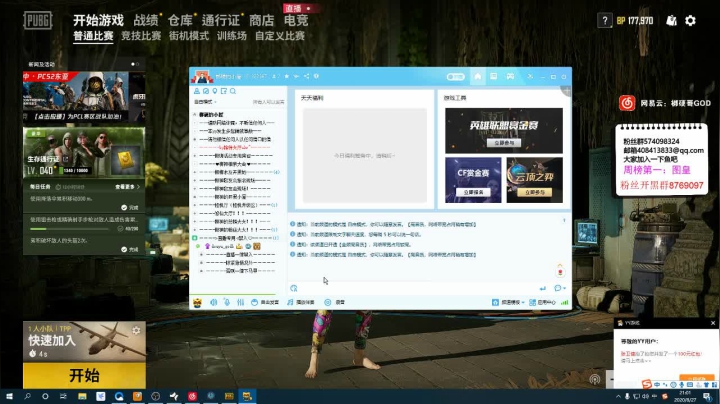Click the share icon in YY title bar
This screenshot has height=404, width=720.
[x=306, y=76]
